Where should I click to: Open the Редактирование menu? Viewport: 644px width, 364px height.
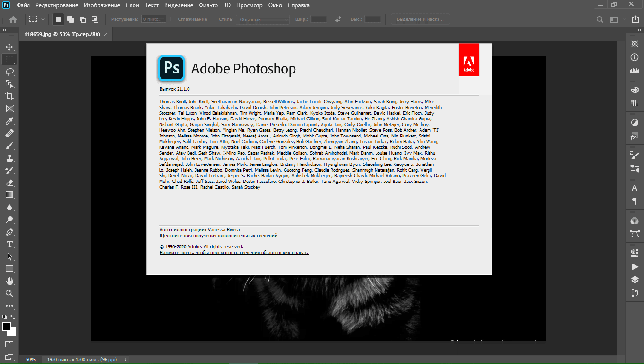pyautogui.click(x=57, y=5)
